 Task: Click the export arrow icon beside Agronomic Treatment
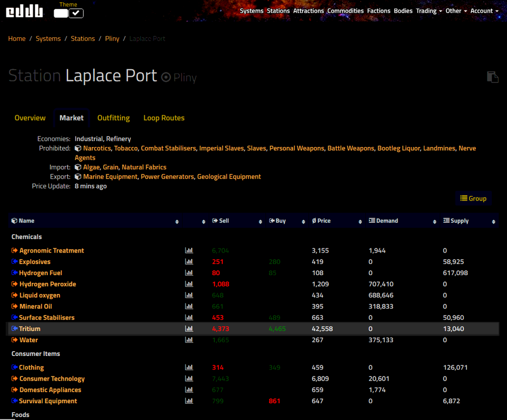click(x=15, y=250)
